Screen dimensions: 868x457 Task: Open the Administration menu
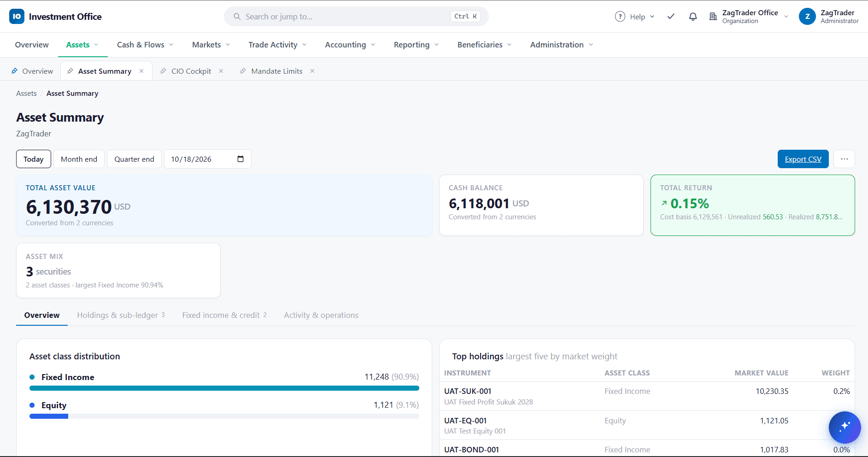tap(561, 45)
